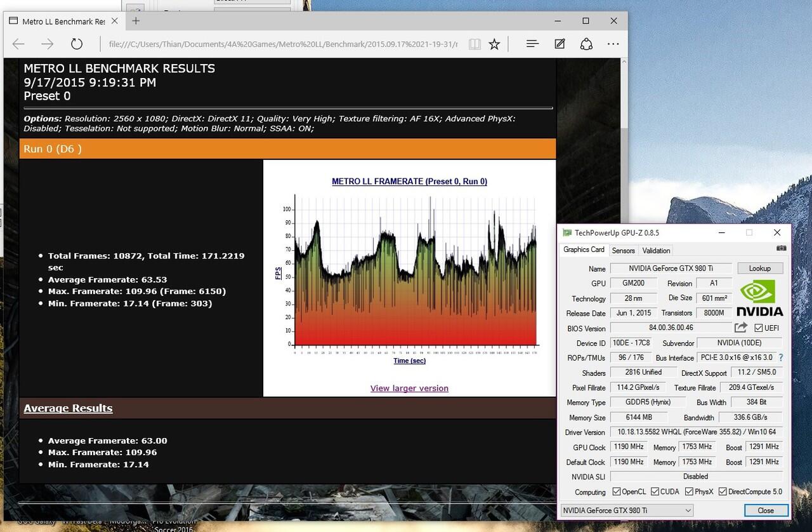Click GPU name field NVIDIA GeForce GTX 980 Ti
The height and width of the screenshot is (532, 812).
click(x=671, y=269)
